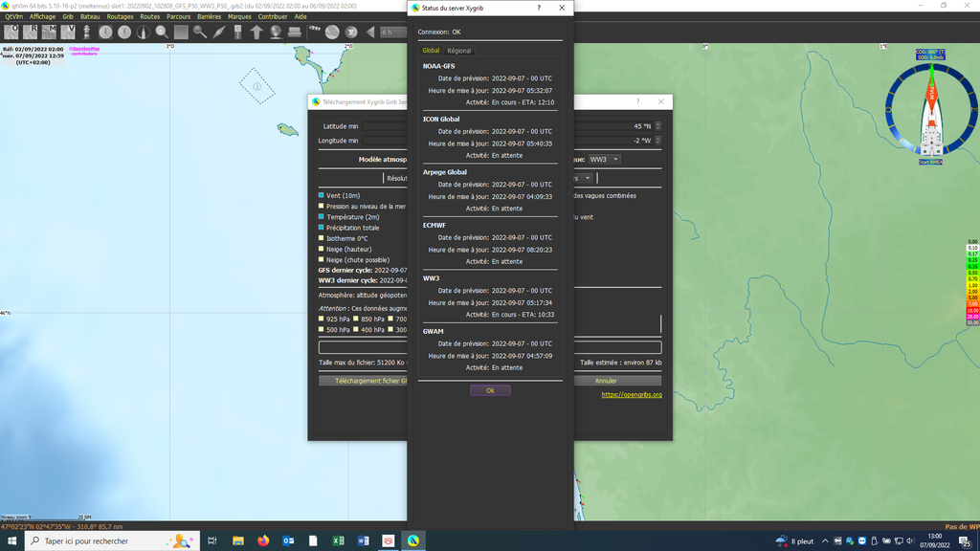Click the pen/feather toolbar icon
This screenshot has height=551, width=980.
point(219,32)
